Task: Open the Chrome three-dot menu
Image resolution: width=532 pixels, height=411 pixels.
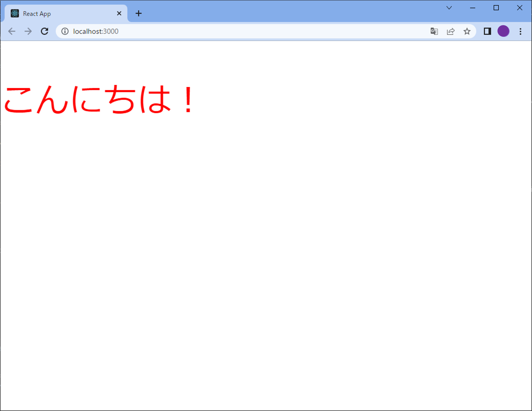Action: pos(520,31)
